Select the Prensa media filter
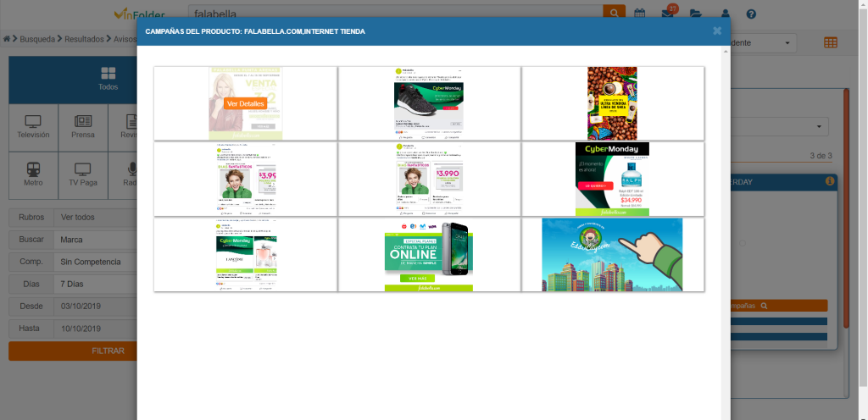The height and width of the screenshot is (420, 868). click(x=83, y=128)
